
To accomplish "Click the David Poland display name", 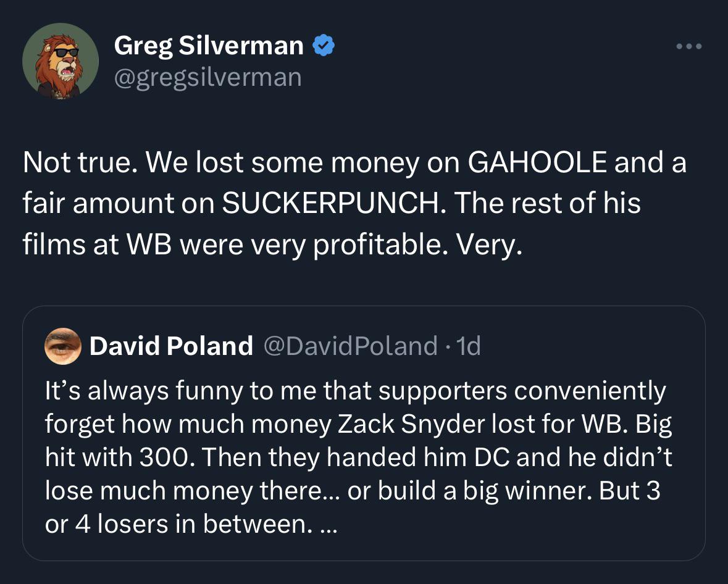I will pyautogui.click(x=171, y=346).
